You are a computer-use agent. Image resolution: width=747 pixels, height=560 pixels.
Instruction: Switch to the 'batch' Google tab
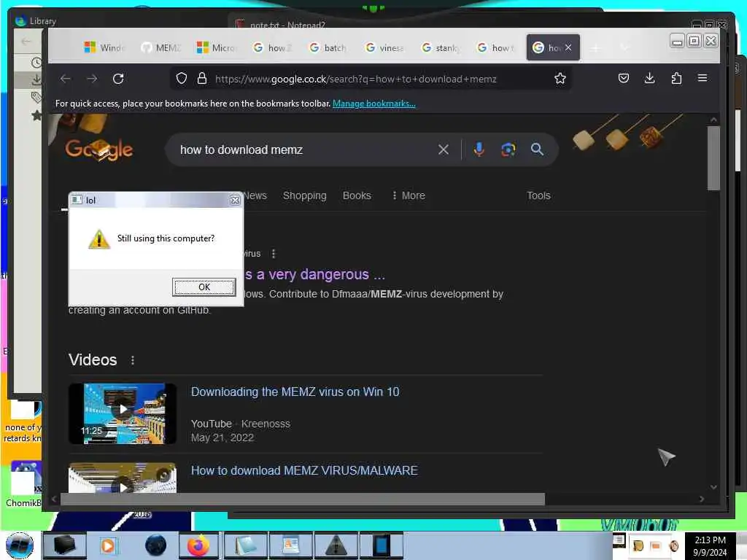[x=329, y=47]
